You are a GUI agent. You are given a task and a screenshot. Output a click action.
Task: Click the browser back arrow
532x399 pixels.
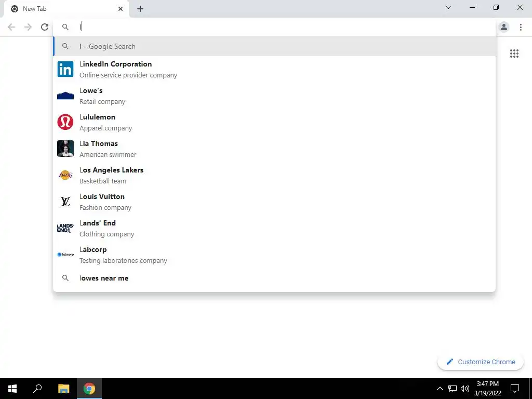[x=11, y=27]
